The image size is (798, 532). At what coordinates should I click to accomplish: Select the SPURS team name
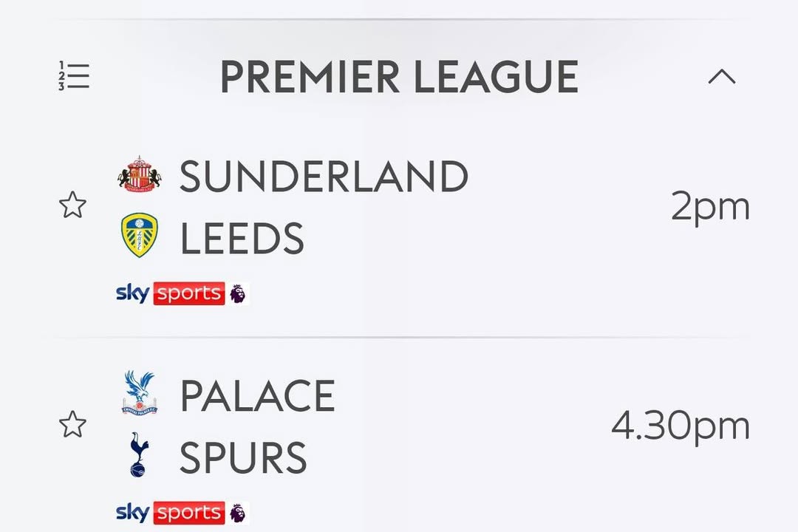(x=243, y=458)
